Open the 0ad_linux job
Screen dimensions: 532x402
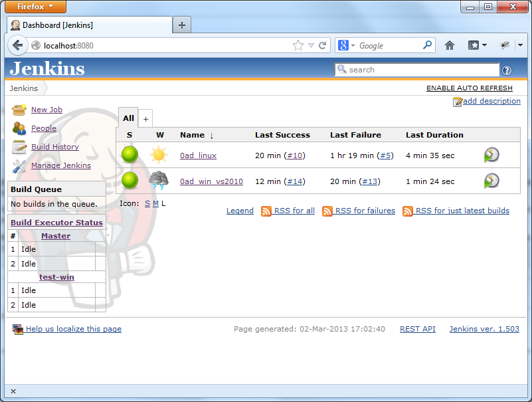point(198,155)
